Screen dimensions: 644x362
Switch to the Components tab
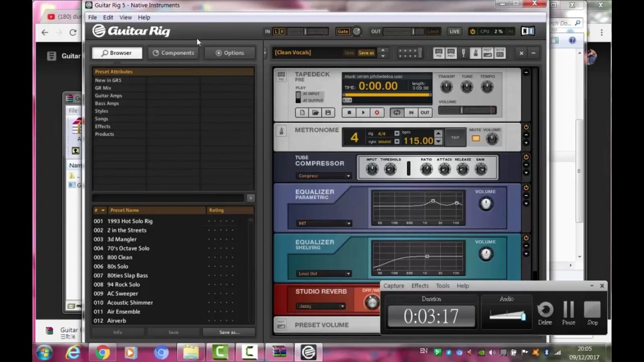[173, 53]
